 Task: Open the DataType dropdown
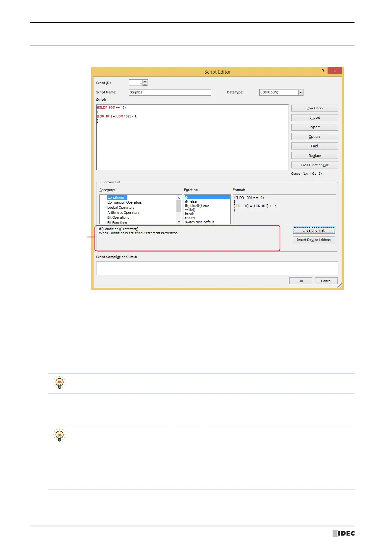click(x=301, y=92)
